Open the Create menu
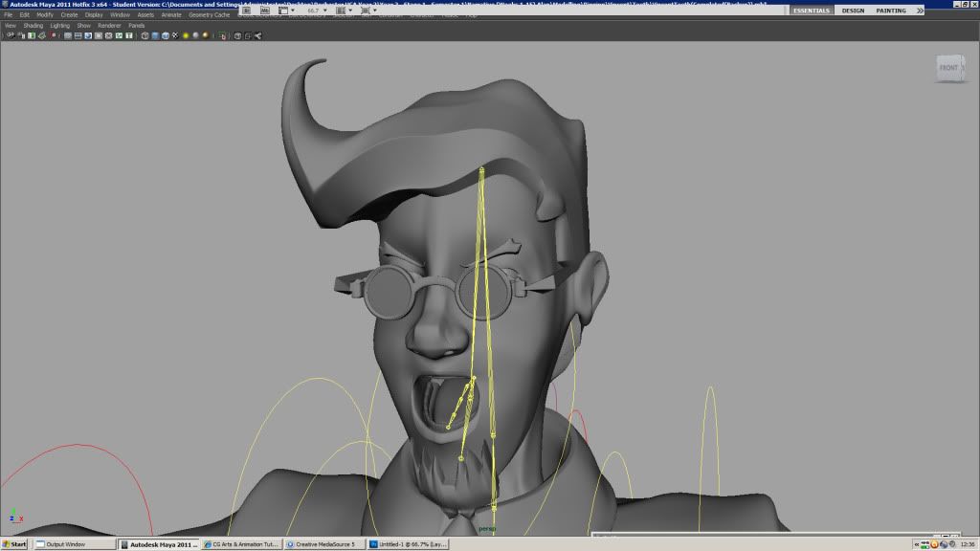This screenshot has width=980, height=551. pyautogui.click(x=69, y=15)
